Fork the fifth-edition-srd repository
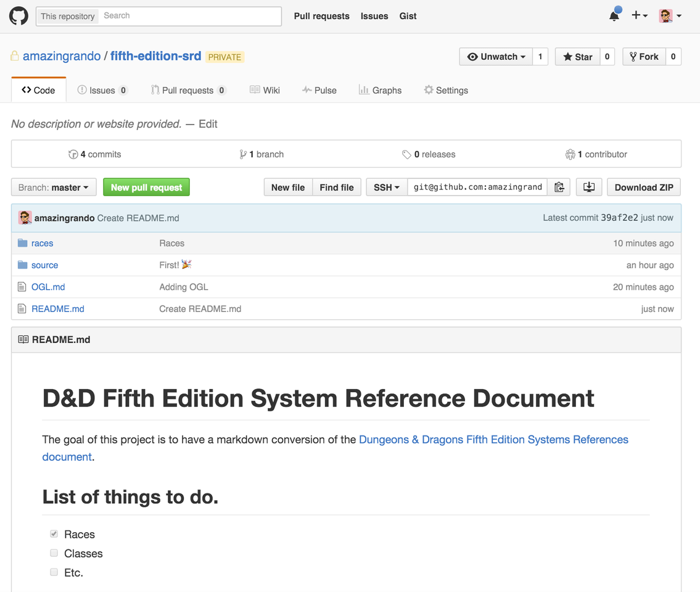This screenshot has width=700, height=592. coord(644,57)
